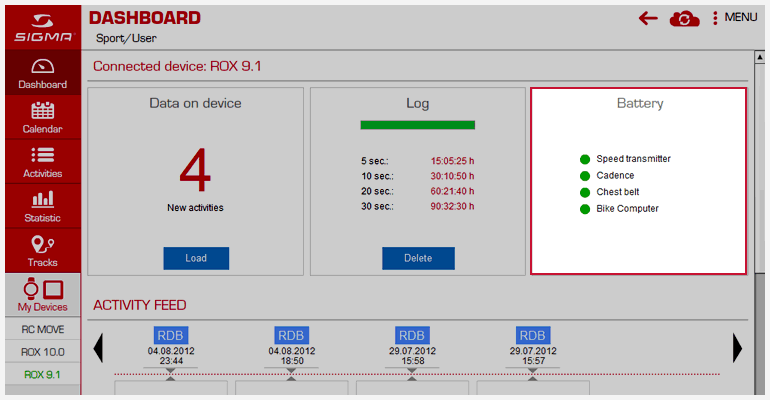The image size is (770, 400).
Task: Open the Dashboard section
Action: coord(43,73)
